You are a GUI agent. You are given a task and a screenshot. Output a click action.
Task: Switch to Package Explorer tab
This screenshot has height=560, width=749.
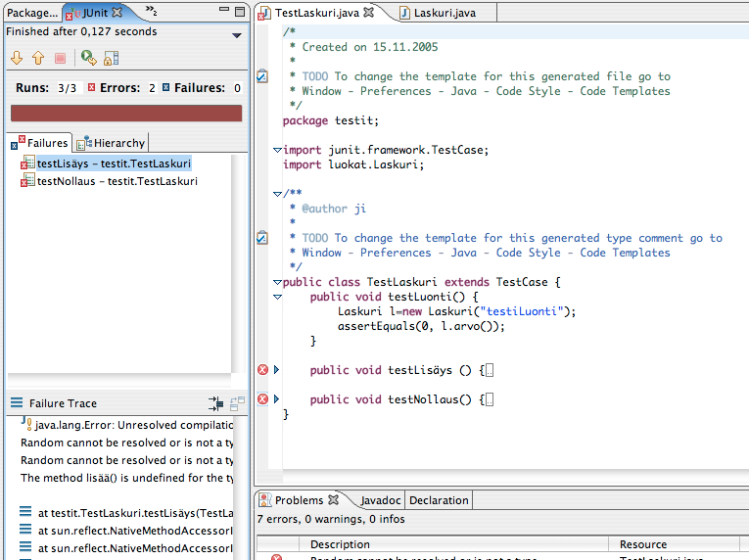click(32, 13)
